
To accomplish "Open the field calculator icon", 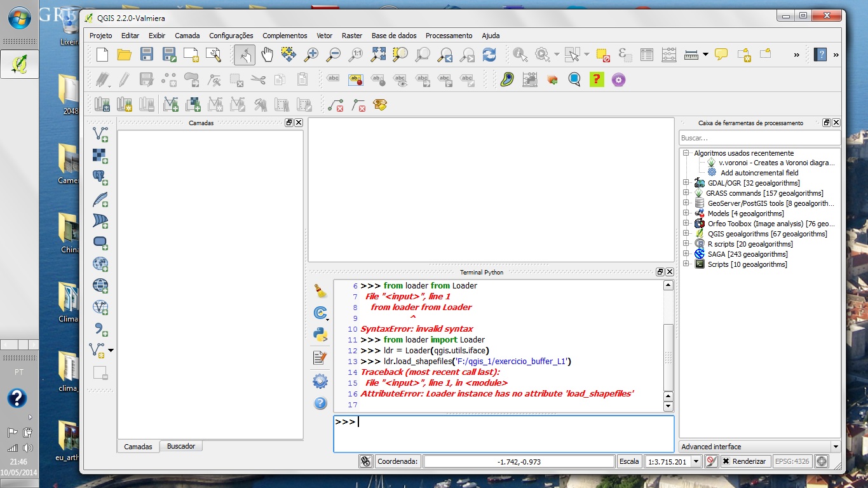I will click(668, 55).
